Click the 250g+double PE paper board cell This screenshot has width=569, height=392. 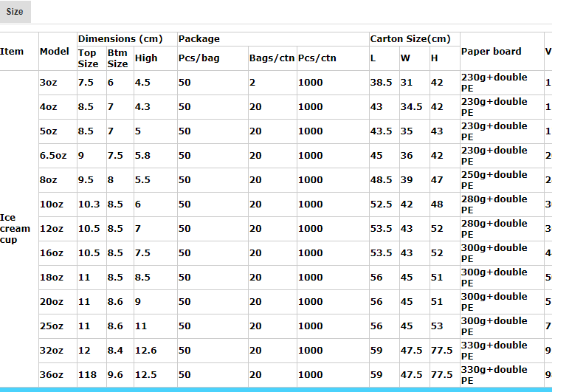click(494, 180)
